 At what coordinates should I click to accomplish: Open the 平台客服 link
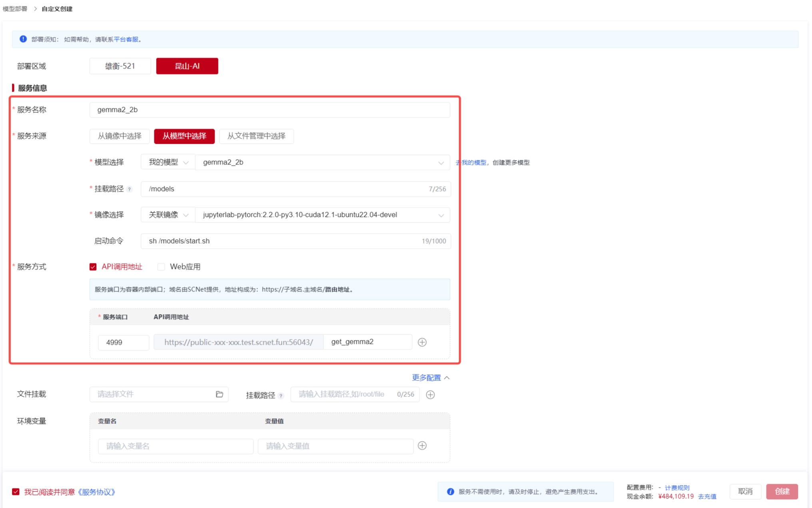click(x=126, y=39)
